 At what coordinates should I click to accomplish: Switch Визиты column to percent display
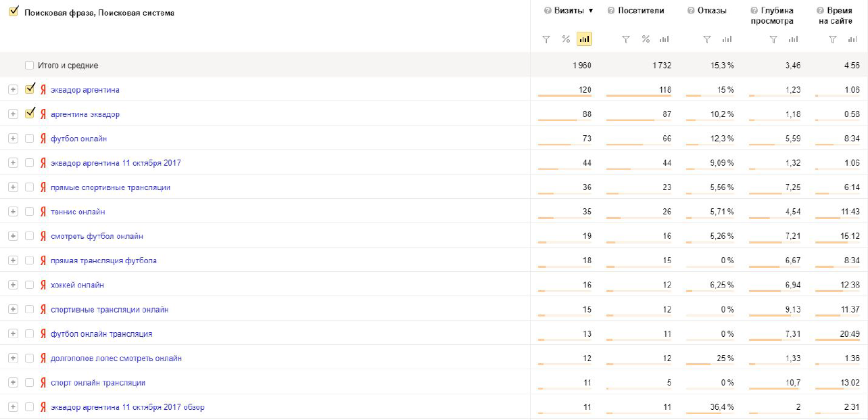pos(566,39)
